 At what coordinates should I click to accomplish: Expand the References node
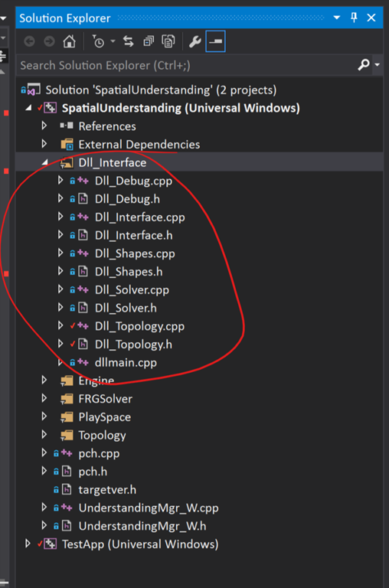click(44, 126)
